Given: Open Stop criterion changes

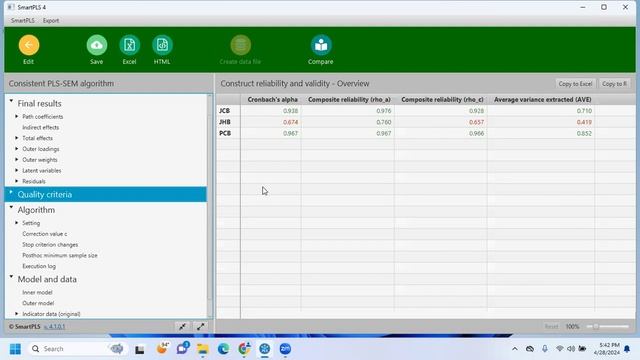Looking at the screenshot, I should click(x=50, y=244).
